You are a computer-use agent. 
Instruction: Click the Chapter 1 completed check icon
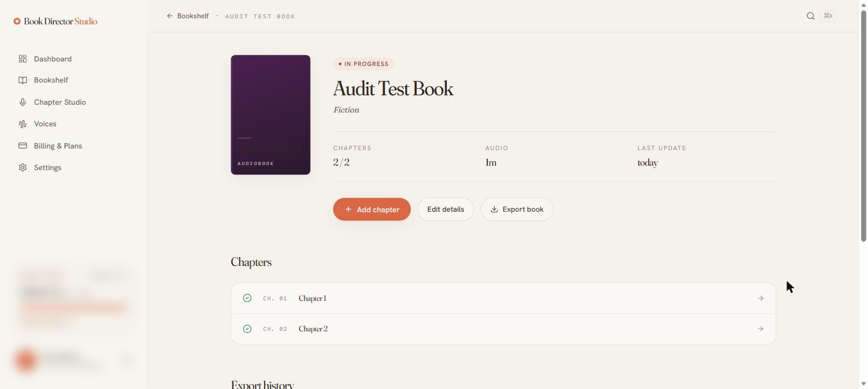tap(247, 298)
